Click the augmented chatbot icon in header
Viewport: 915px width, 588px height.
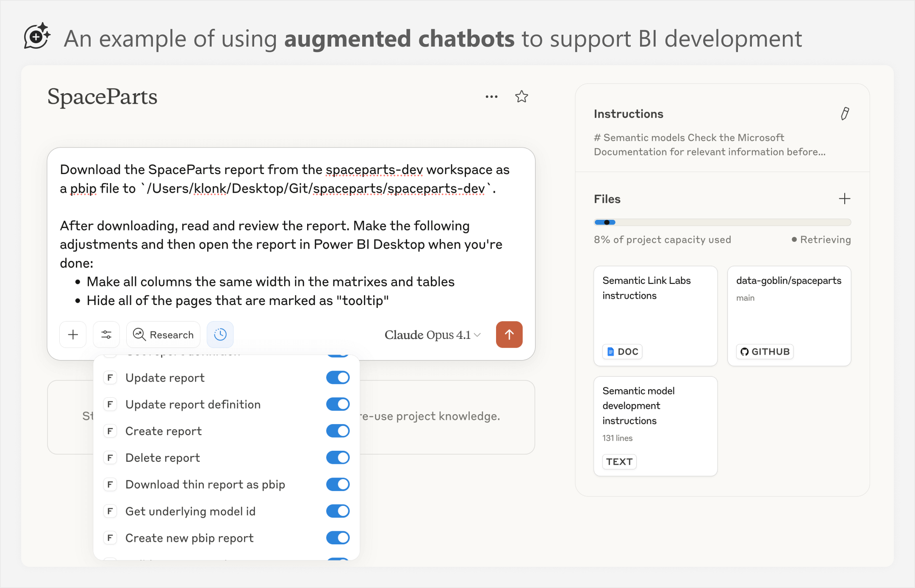(37, 36)
